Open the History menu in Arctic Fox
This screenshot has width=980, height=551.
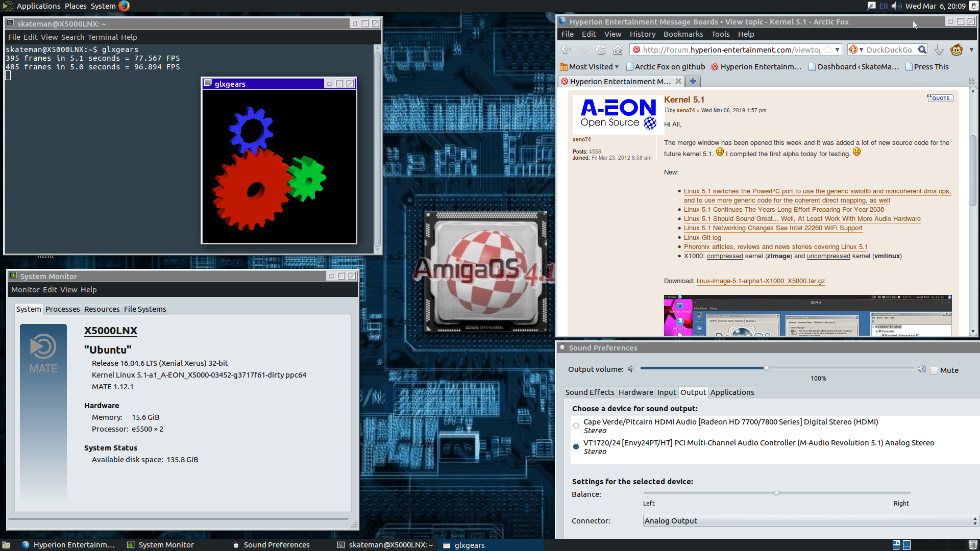point(642,34)
